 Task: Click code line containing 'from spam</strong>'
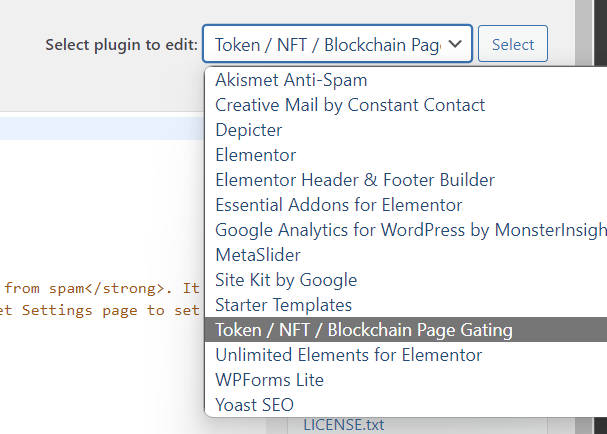click(101, 288)
